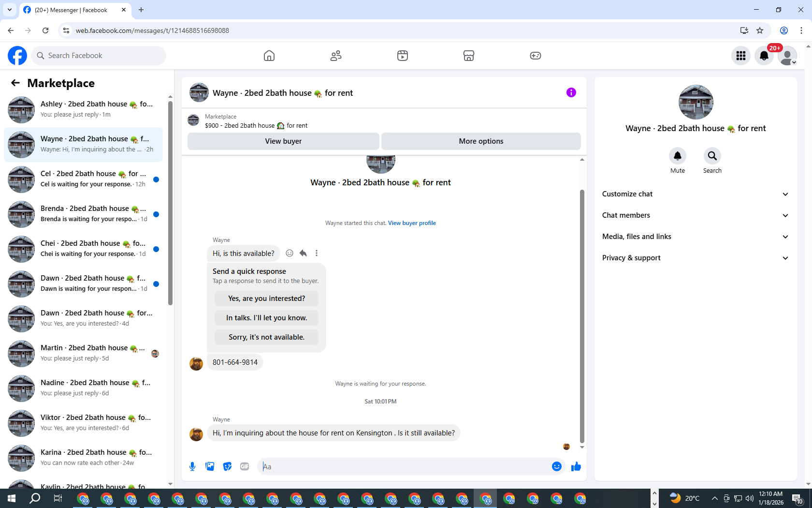Open more options for 'Hi, is this available?'
Screen dimensions: 812x508
(x=317, y=253)
